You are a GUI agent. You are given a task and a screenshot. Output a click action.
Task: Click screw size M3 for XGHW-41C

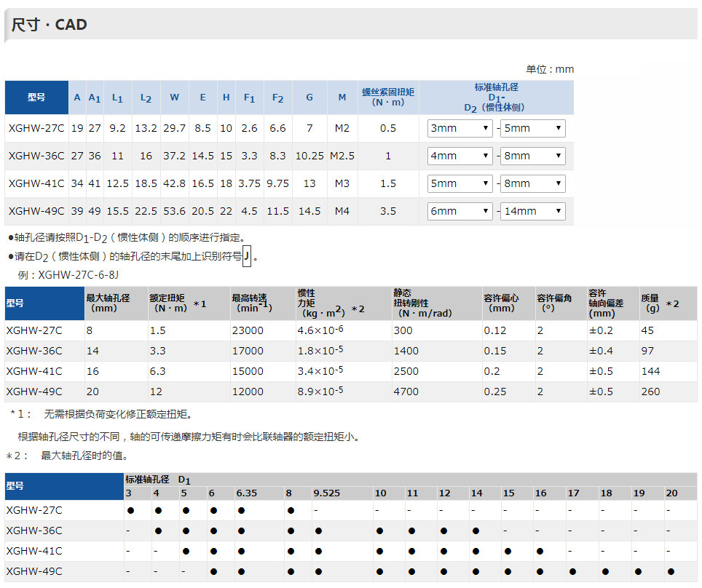[x=342, y=184]
